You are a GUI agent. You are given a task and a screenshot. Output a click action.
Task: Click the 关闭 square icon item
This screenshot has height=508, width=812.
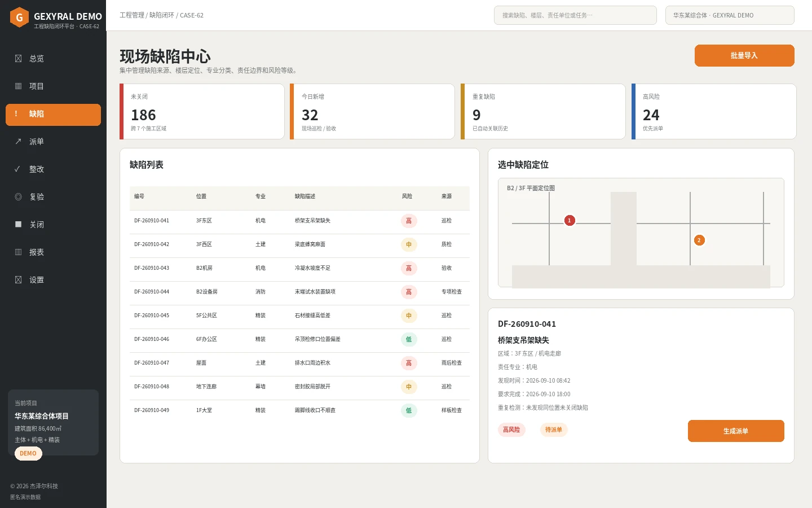(x=18, y=225)
